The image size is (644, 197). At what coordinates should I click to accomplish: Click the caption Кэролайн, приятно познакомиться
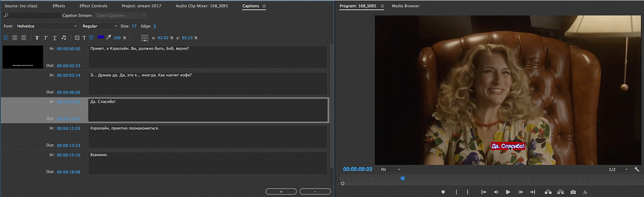point(208,137)
